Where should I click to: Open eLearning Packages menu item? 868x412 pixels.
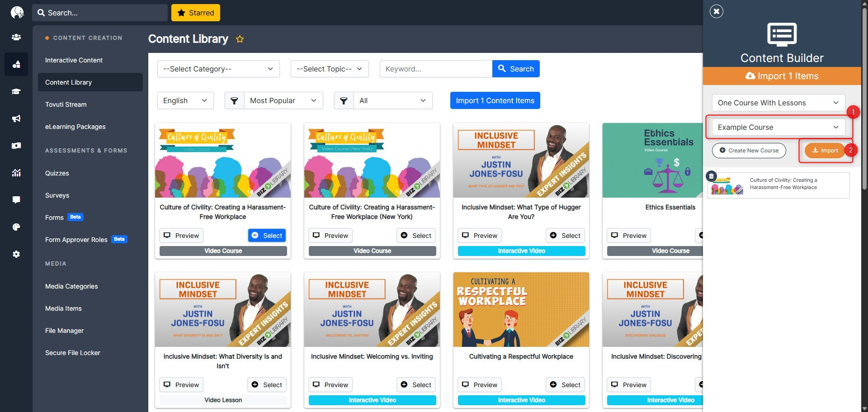[75, 127]
